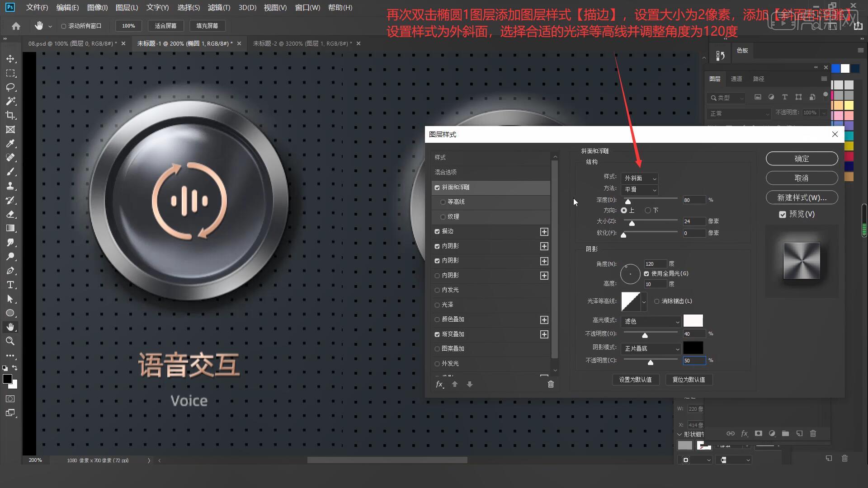Select the Crop tool

pos(10,115)
